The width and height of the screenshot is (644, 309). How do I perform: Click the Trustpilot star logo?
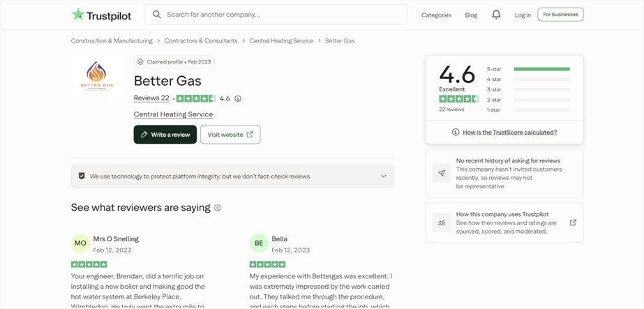click(77, 15)
